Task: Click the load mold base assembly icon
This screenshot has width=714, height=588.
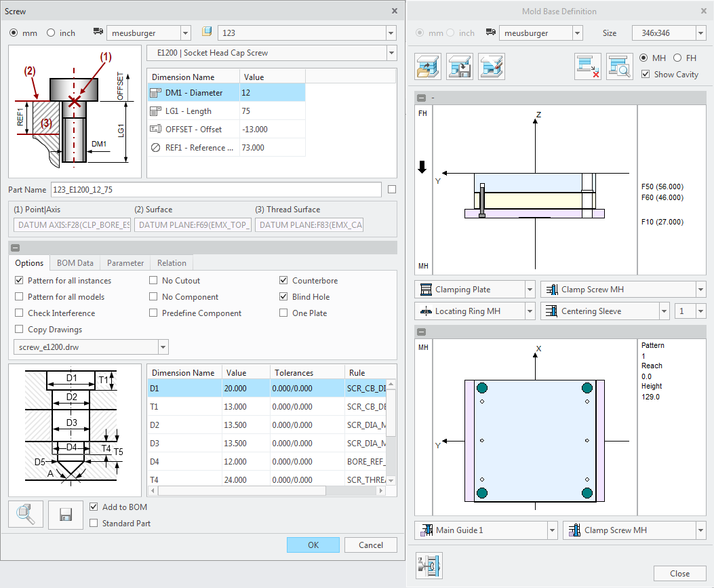Action: [427, 66]
